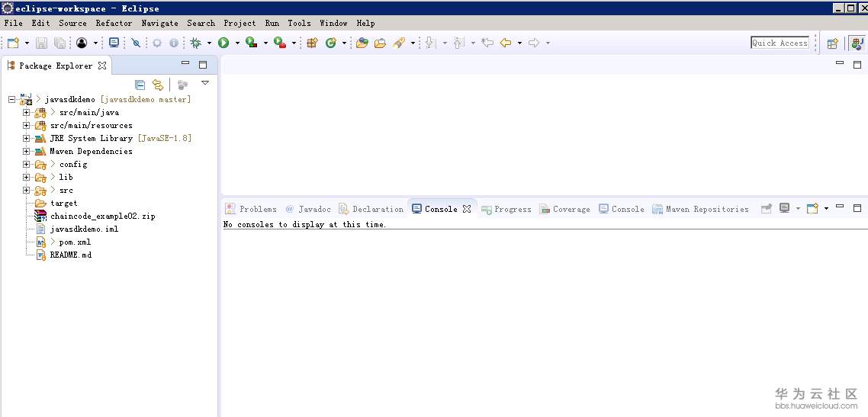868x417 pixels.
Task: Click the Save icon in toolbar
Action: (41, 43)
